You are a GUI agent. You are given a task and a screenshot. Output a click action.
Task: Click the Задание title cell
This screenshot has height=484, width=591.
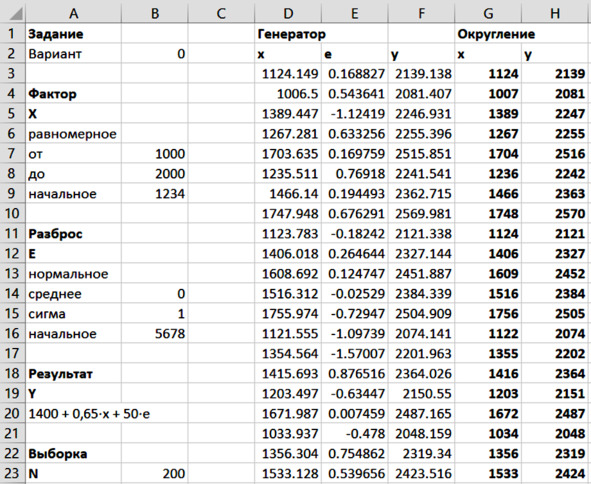pos(73,34)
